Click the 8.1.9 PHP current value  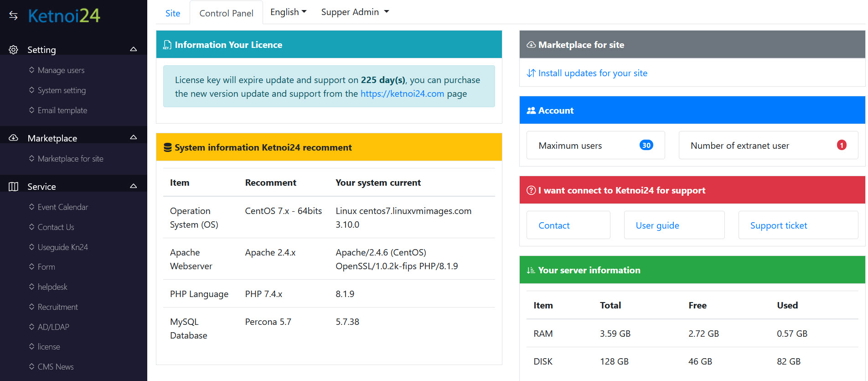tap(345, 294)
